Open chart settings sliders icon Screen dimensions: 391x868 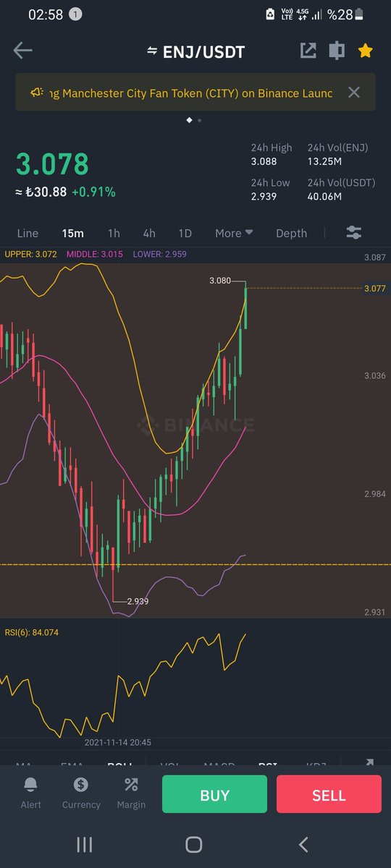pos(353,233)
